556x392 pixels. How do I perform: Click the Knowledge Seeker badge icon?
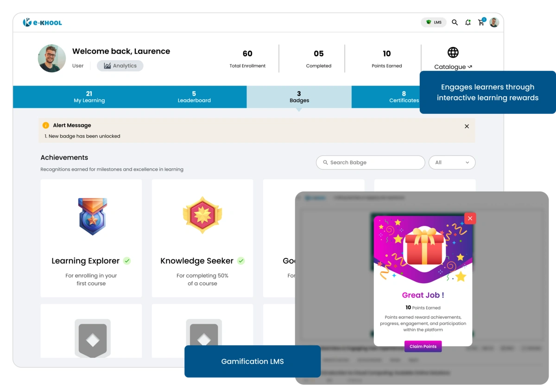click(x=202, y=215)
